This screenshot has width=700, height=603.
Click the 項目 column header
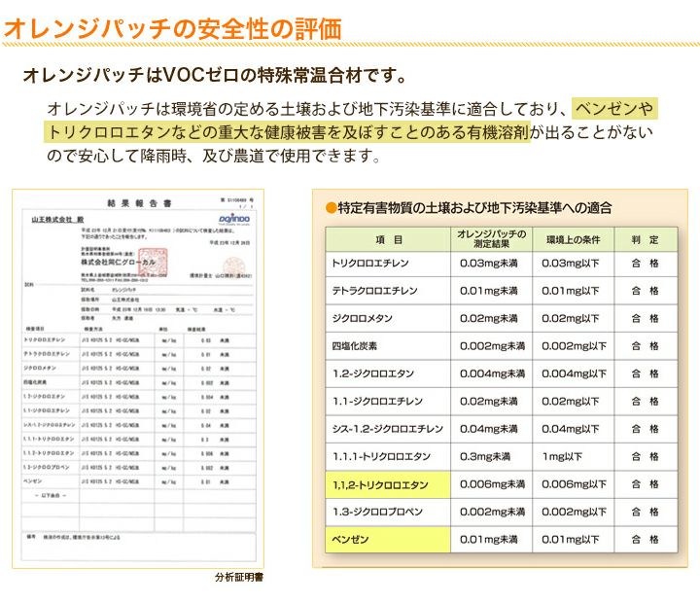point(388,240)
